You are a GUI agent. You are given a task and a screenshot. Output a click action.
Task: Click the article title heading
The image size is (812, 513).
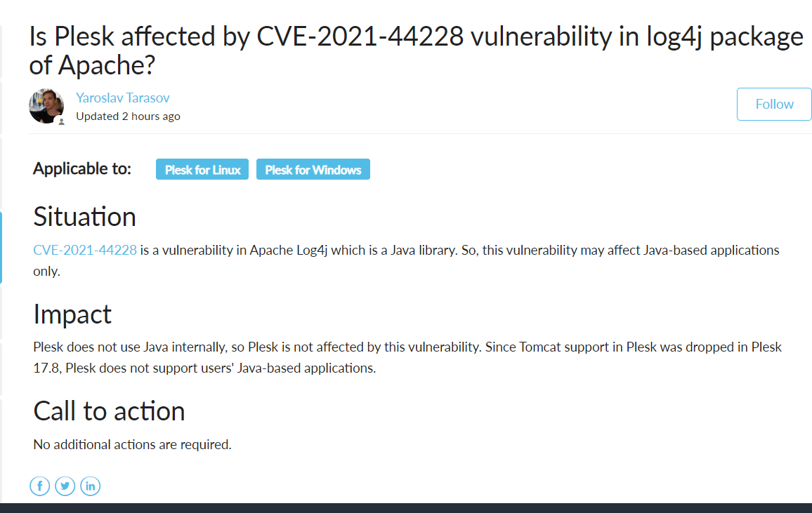pyautogui.click(x=417, y=50)
